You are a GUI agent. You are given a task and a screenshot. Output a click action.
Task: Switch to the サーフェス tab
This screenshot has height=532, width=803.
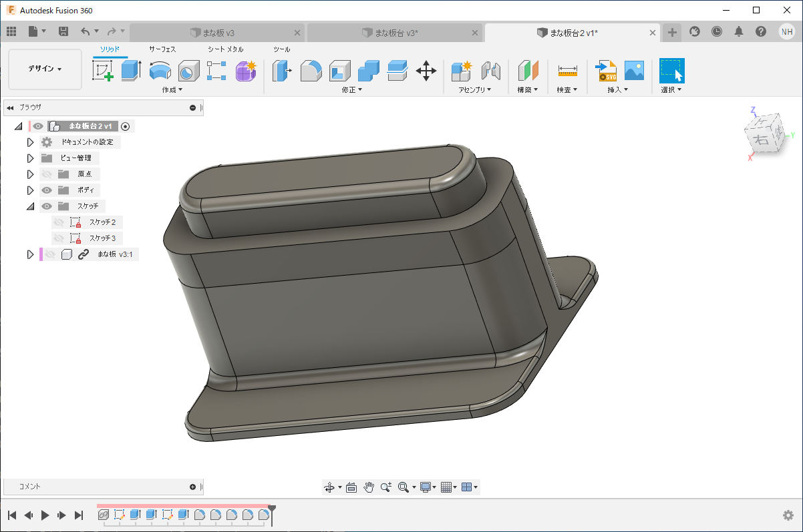[x=162, y=49]
